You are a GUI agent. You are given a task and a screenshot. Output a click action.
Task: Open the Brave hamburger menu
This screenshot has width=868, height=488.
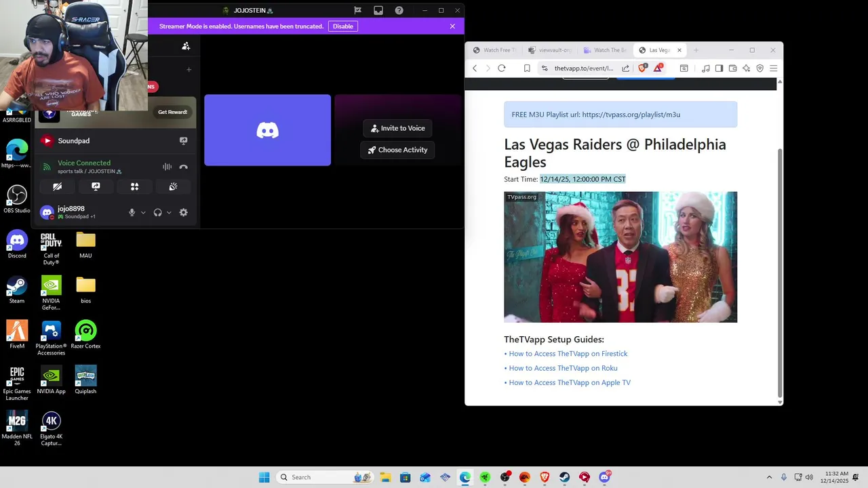click(773, 68)
